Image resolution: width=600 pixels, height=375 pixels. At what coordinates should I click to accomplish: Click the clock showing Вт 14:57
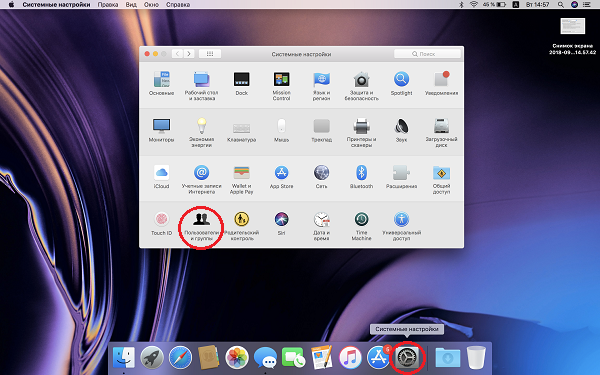pyautogui.click(x=538, y=5)
